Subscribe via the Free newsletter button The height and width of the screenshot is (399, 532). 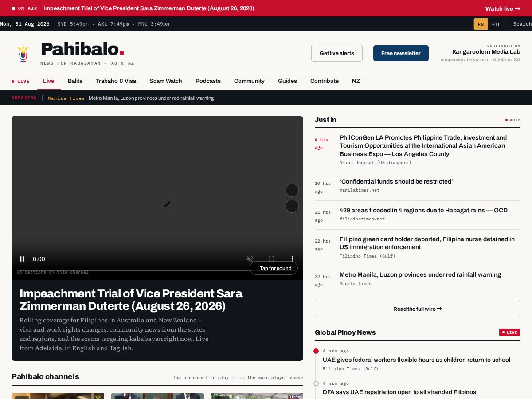pyautogui.click(x=401, y=53)
